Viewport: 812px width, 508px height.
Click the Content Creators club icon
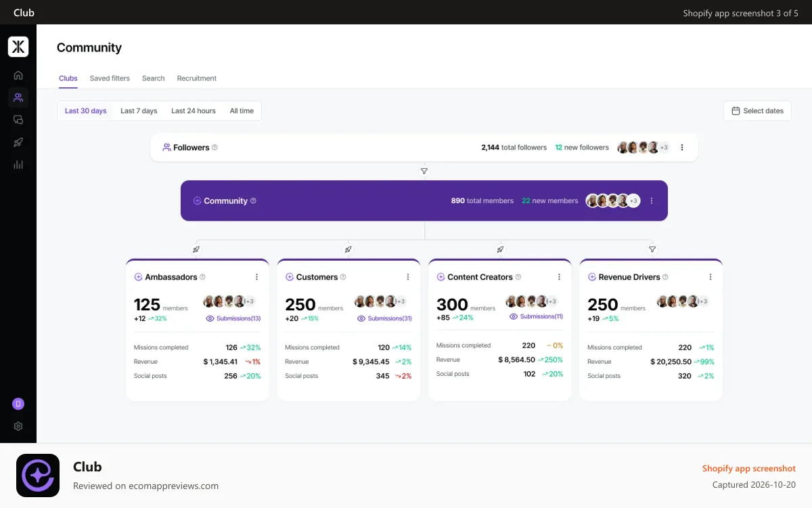pos(441,277)
